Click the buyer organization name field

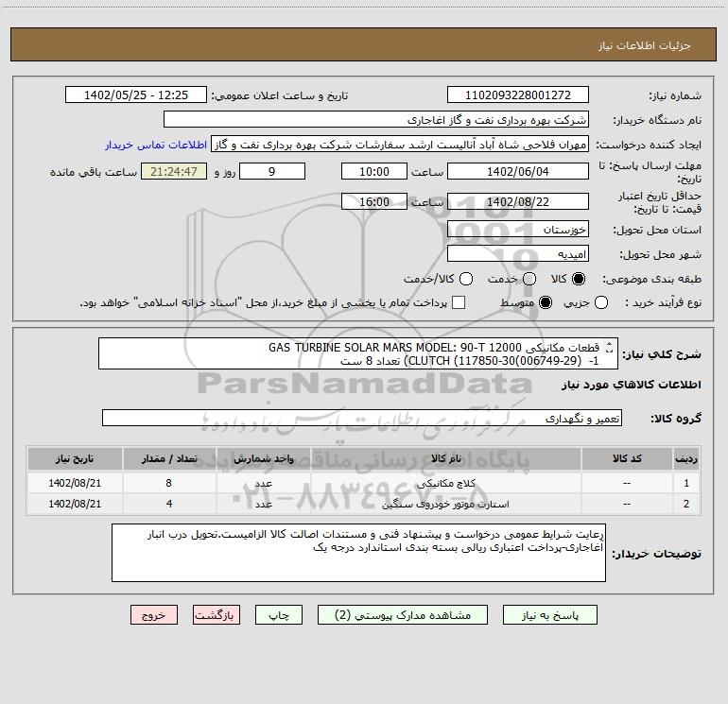pyautogui.click(x=376, y=120)
